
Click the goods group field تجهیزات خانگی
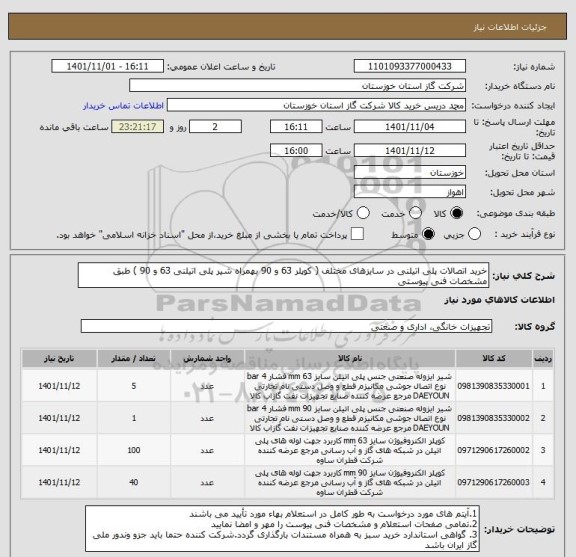(x=286, y=326)
